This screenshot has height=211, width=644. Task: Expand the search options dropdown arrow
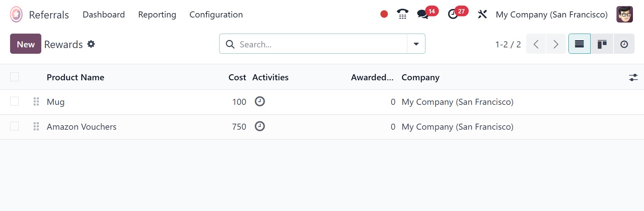[416, 44]
